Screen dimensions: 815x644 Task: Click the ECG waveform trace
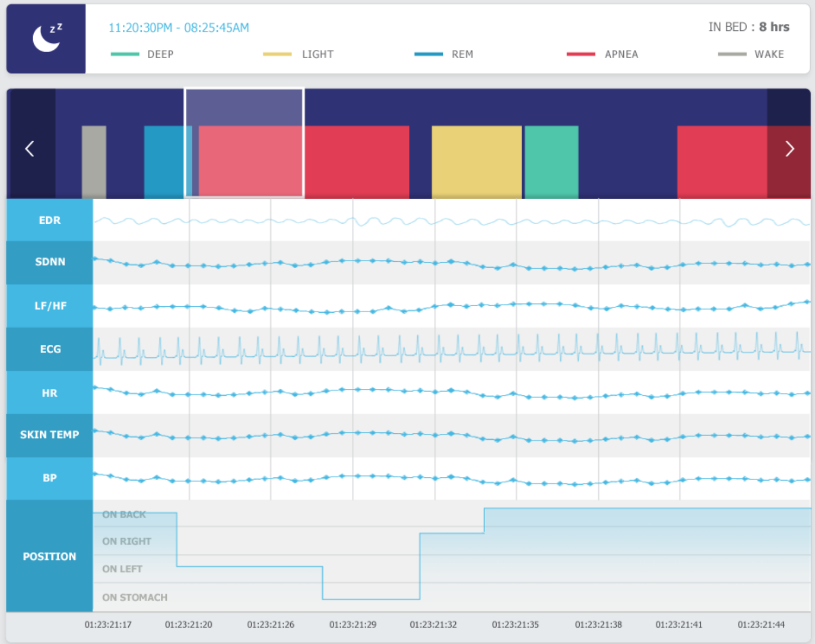[x=452, y=348]
